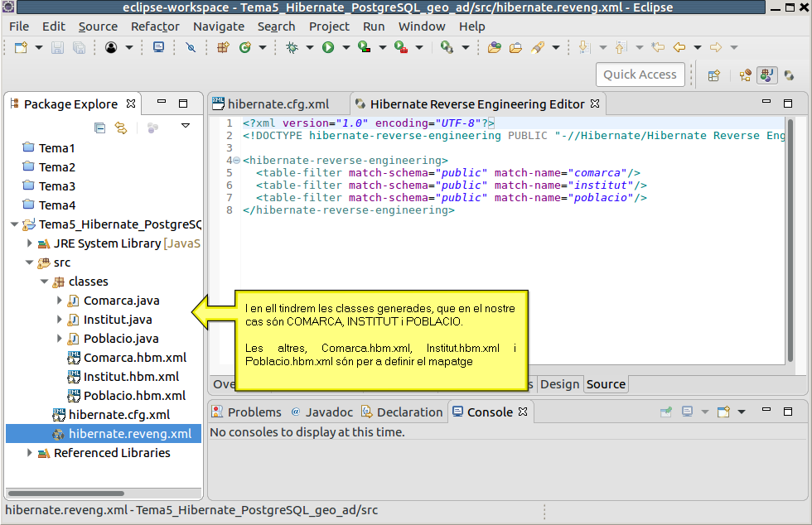The height and width of the screenshot is (525, 812).
Task: Click the Quick Access search field
Action: pyautogui.click(x=640, y=75)
